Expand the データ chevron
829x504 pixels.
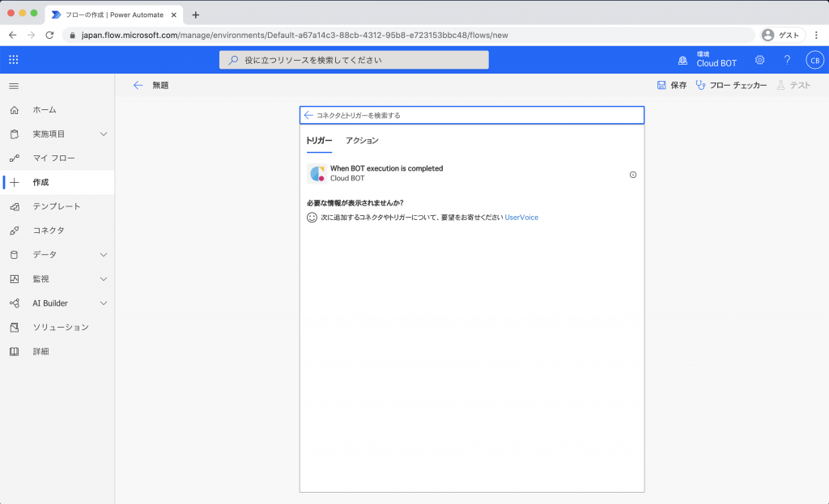coord(104,255)
